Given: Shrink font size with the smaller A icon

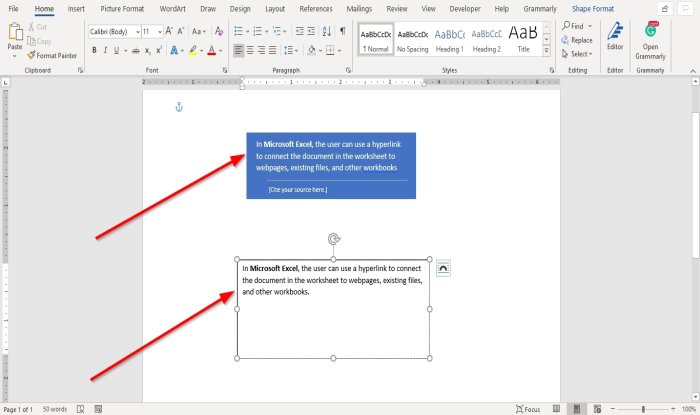Looking at the screenshot, I should click(x=180, y=31).
